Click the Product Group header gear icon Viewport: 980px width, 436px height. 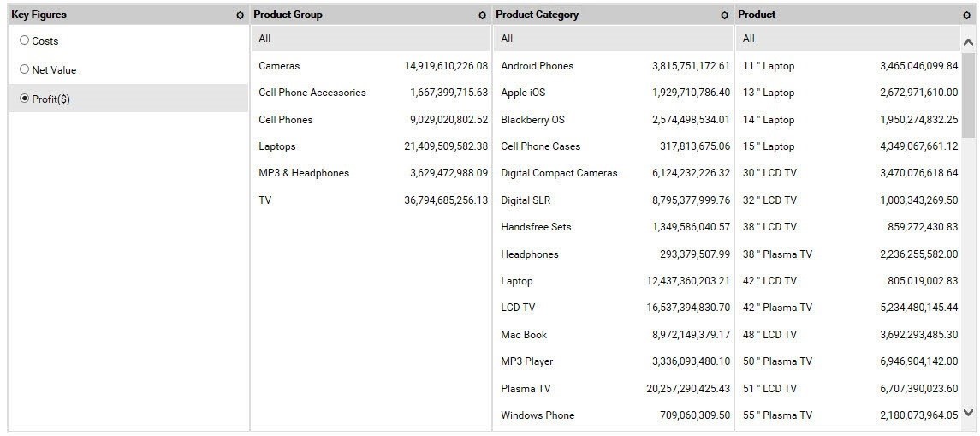(483, 15)
